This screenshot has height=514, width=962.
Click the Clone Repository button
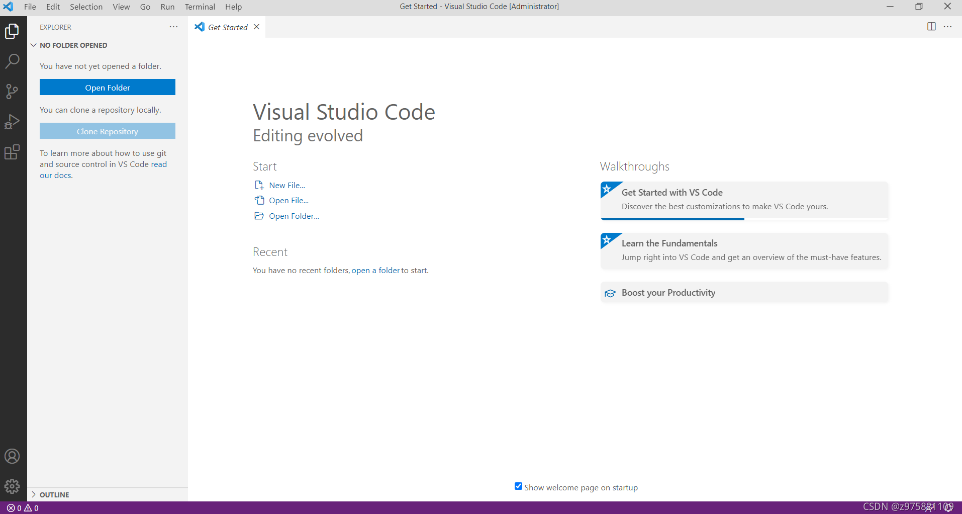coord(107,131)
